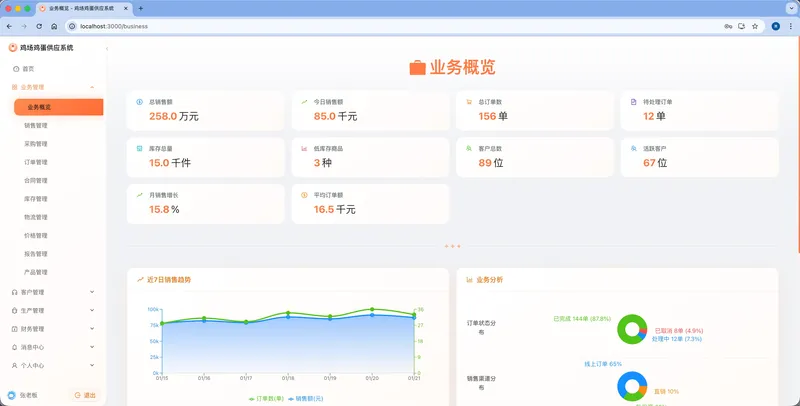Click the 线上订单 65% label
Screen dimensions: 800x406
pos(603,364)
